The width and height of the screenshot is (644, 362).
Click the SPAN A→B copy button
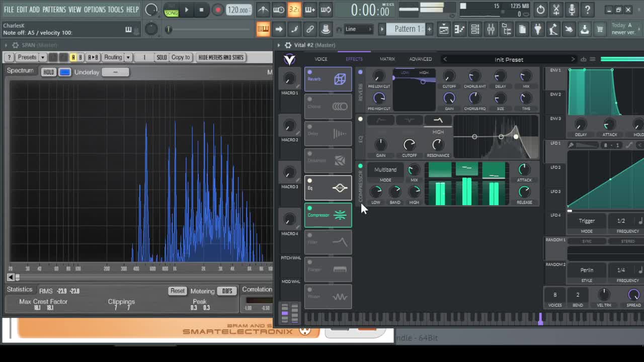(93, 57)
